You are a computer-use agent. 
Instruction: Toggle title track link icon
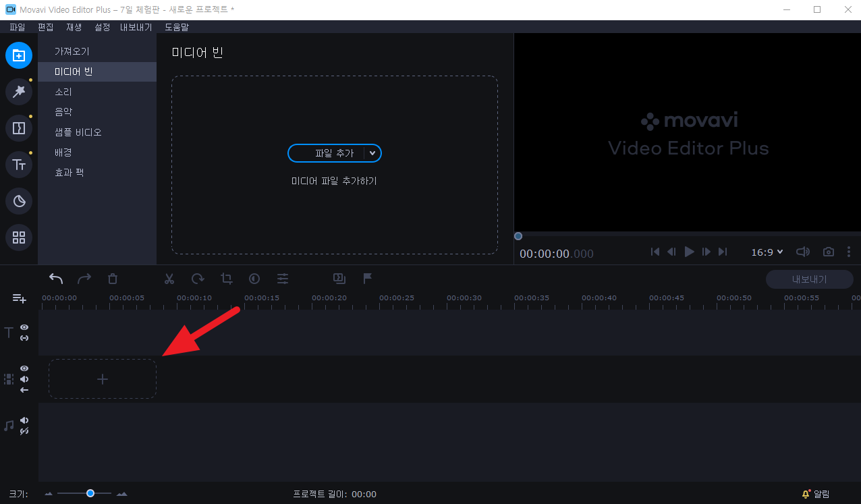click(24, 337)
